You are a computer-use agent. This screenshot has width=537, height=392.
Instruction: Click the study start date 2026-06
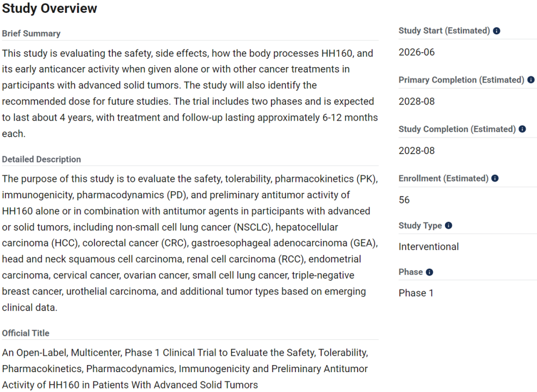417,52
